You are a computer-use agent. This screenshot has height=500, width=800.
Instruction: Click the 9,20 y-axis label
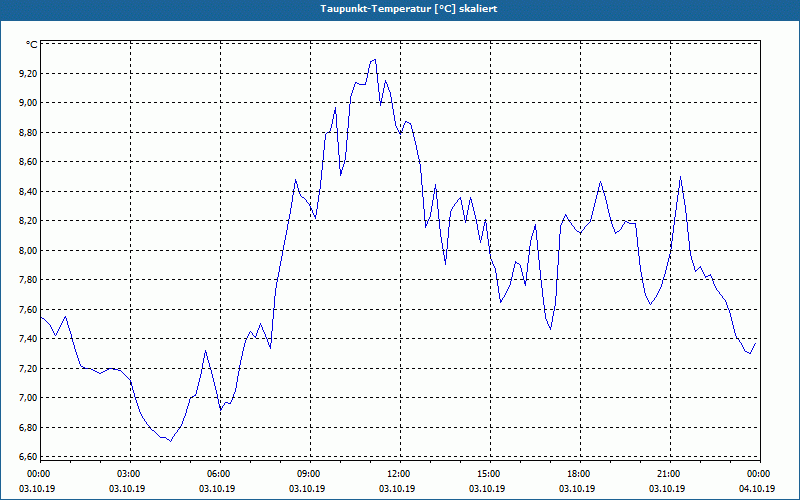29,74
